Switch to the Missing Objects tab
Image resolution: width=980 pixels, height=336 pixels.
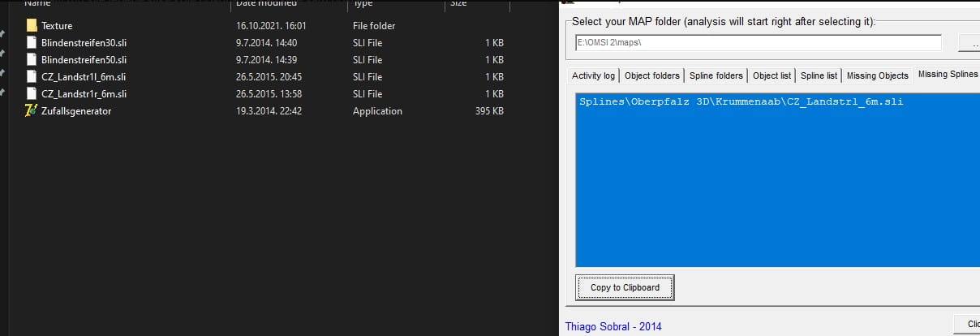pos(877,75)
